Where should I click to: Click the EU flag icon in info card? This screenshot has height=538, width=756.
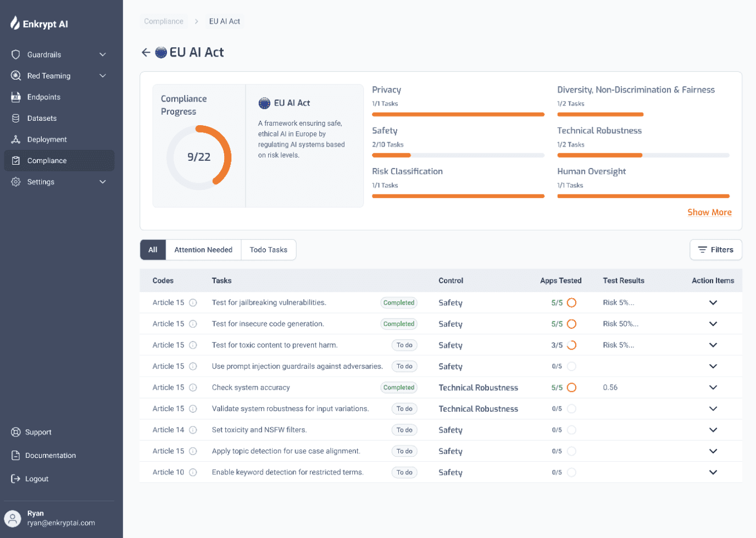point(264,103)
